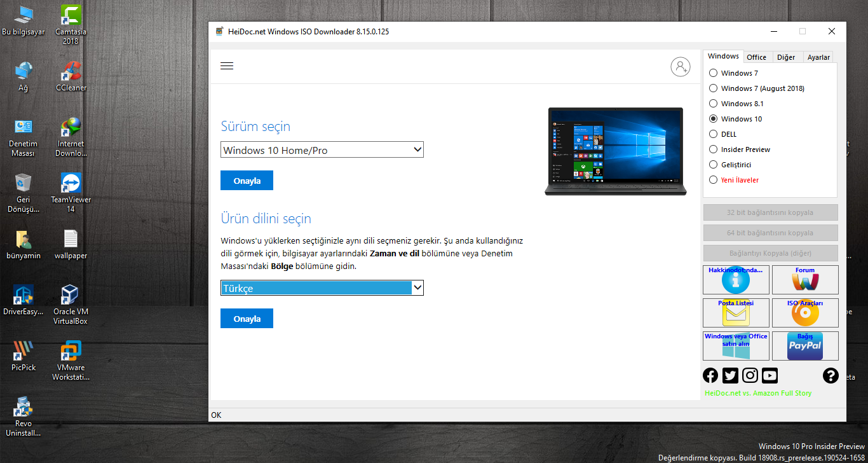Image resolution: width=868 pixels, height=463 pixels.
Task: Open the Forum tile
Action: pos(805,280)
